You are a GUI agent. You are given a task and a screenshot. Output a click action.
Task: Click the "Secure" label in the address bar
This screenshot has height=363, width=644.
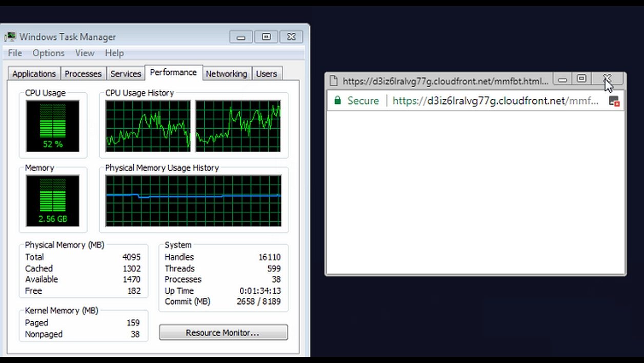[363, 101]
